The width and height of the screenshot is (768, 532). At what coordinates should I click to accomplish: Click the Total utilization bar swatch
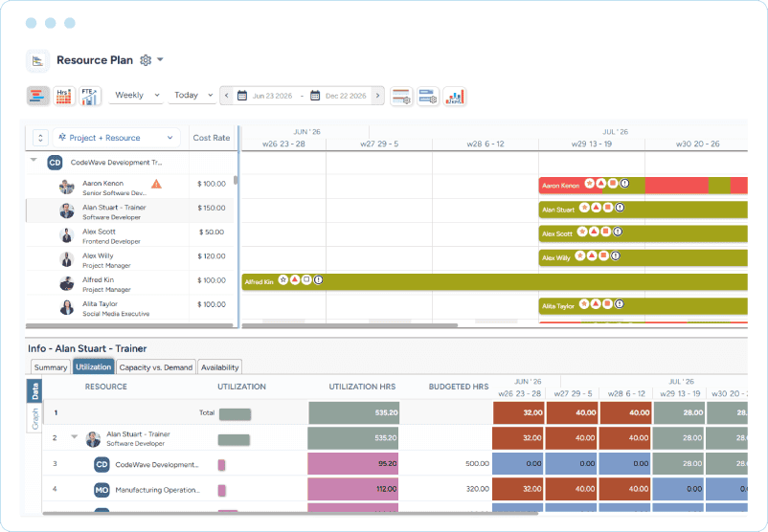(236, 414)
